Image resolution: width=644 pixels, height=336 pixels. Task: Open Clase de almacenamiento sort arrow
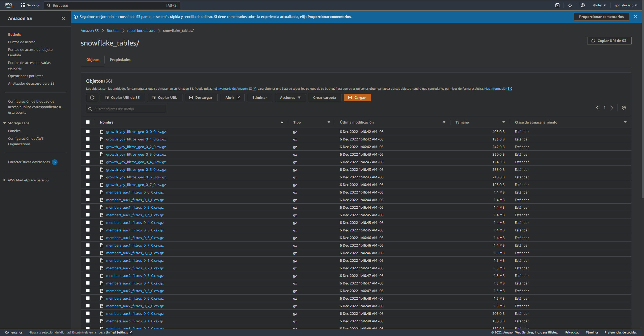point(625,122)
